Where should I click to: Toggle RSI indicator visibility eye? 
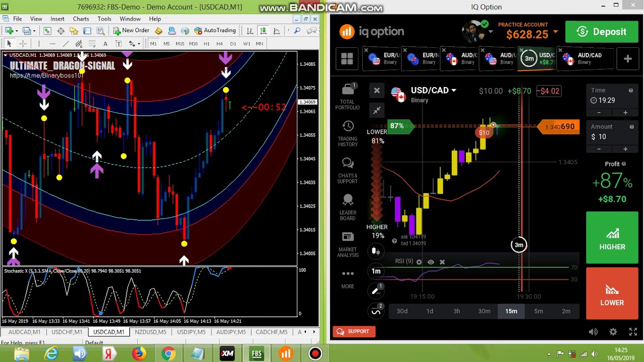(x=431, y=262)
